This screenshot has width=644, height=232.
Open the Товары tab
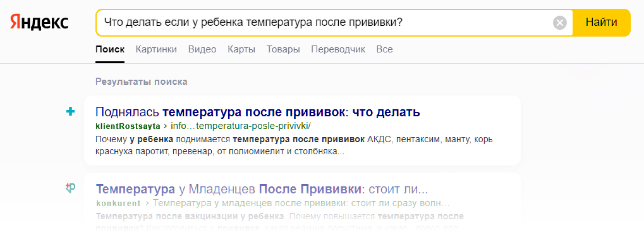tap(283, 49)
